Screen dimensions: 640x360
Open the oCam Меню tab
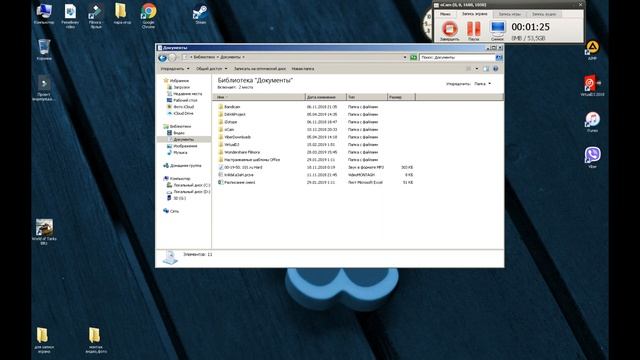(445, 14)
